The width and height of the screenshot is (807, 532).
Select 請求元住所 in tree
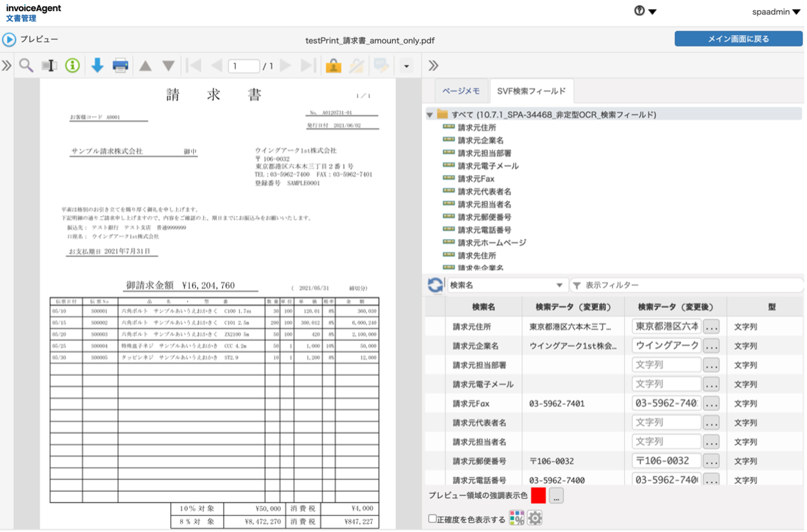[x=477, y=128]
